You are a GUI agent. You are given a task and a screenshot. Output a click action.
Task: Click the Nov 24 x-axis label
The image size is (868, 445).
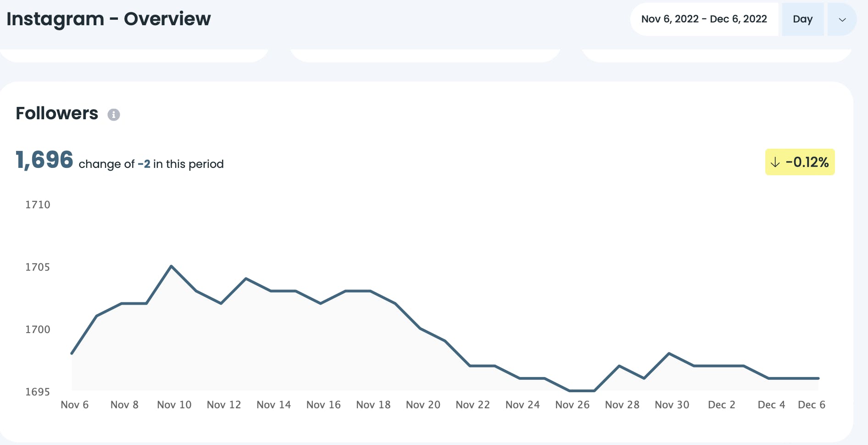coord(523,405)
